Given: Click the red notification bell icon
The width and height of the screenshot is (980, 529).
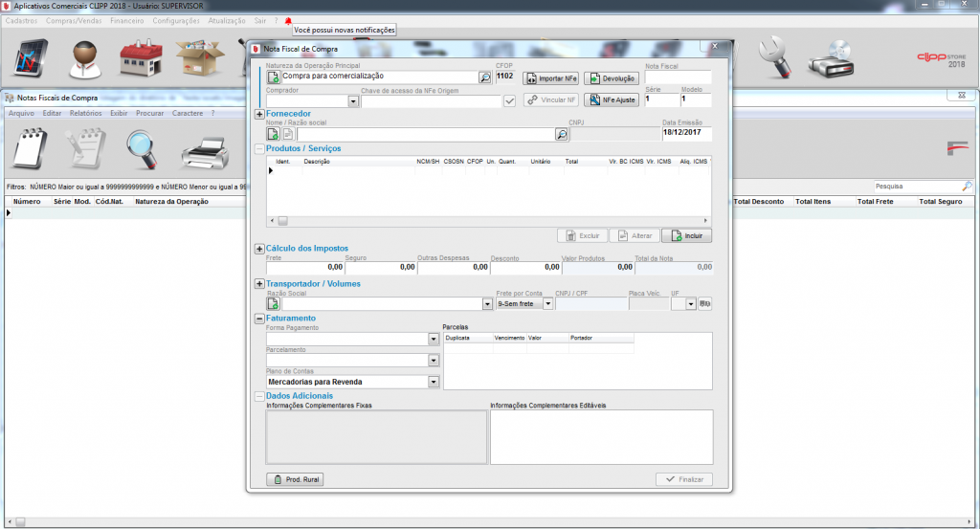Looking at the screenshot, I should pyautogui.click(x=288, y=20).
